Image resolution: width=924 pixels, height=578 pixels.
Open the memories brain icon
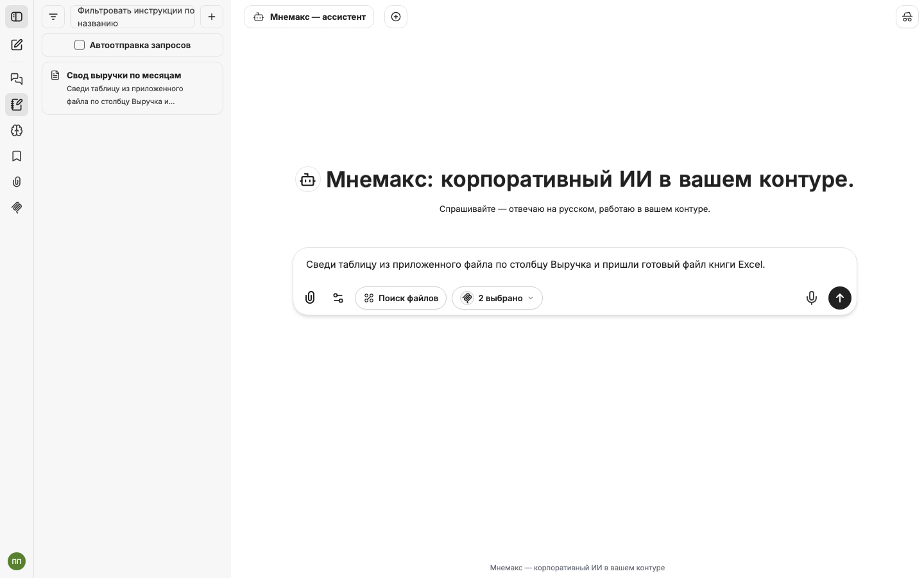[x=17, y=130]
